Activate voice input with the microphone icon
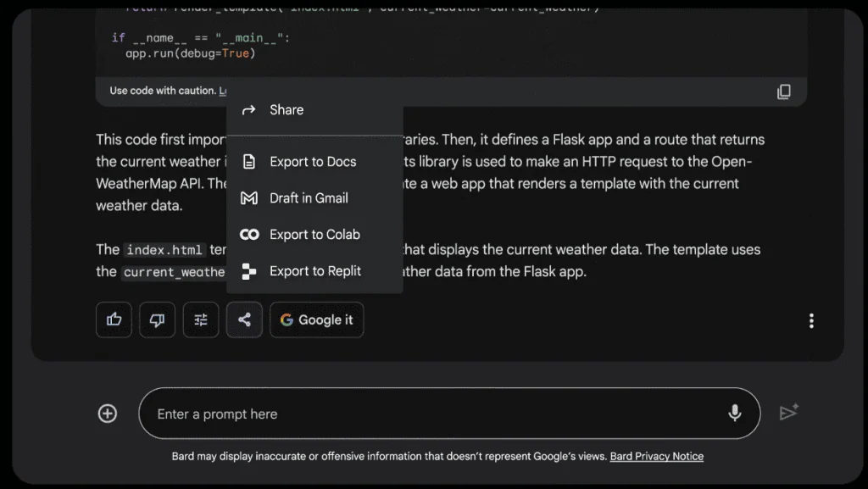 click(736, 414)
